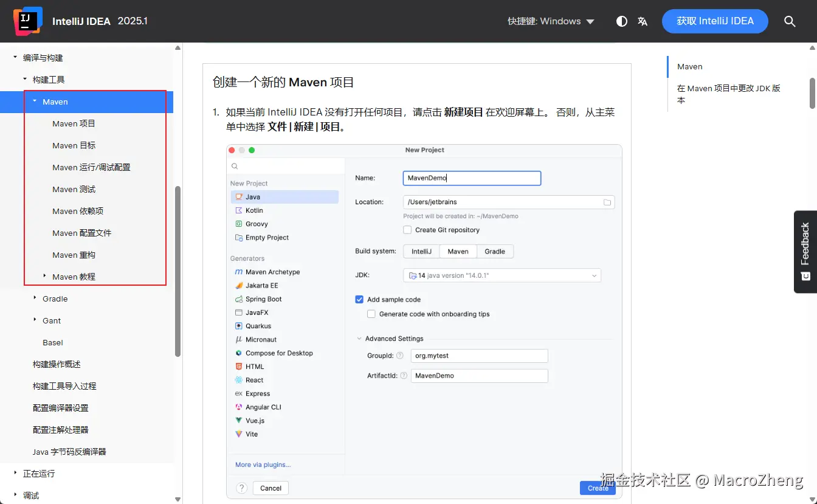This screenshot has height=504, width=817.
Task: Click the ArtifactId help icon
Action: tap(404, 376)
